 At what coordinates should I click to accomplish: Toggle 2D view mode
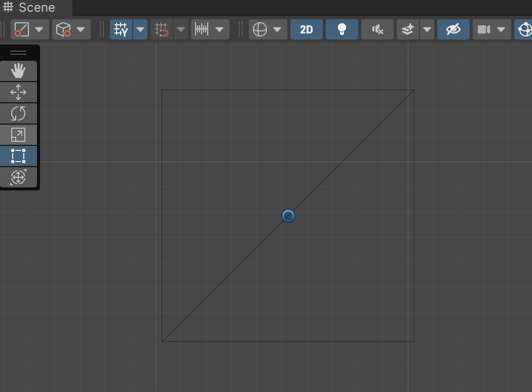pos(307,29)
